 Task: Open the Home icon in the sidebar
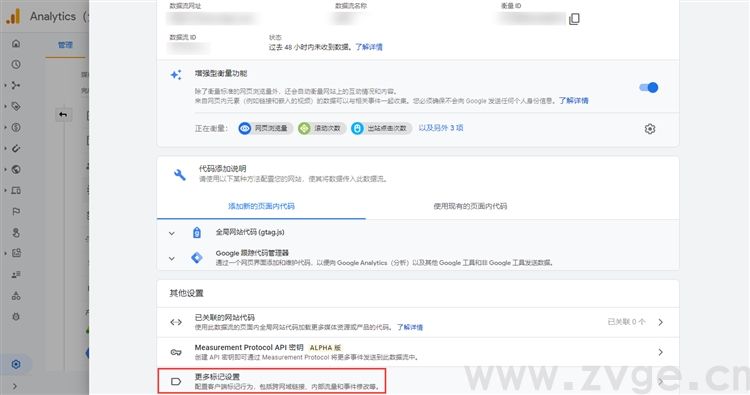[16, 44]
